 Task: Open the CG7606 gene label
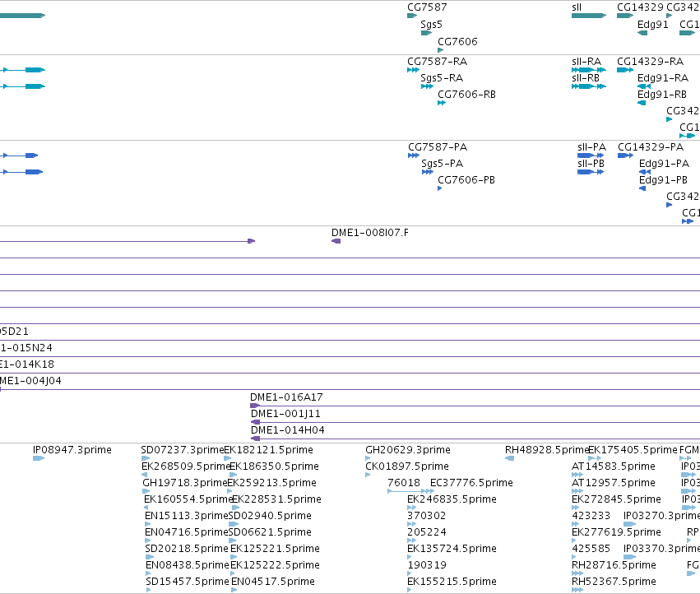(x=457, y=41)
